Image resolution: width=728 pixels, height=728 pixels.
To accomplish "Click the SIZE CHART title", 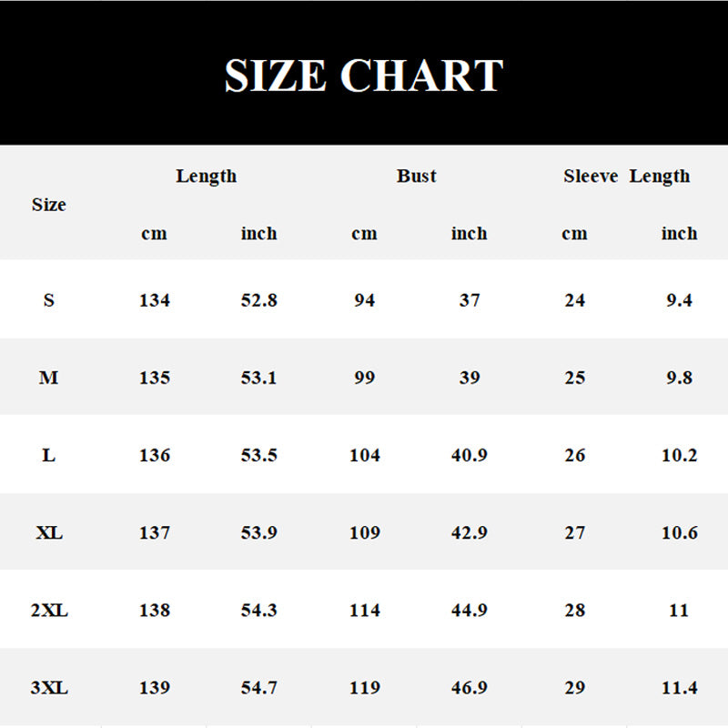I will point(363,76).
